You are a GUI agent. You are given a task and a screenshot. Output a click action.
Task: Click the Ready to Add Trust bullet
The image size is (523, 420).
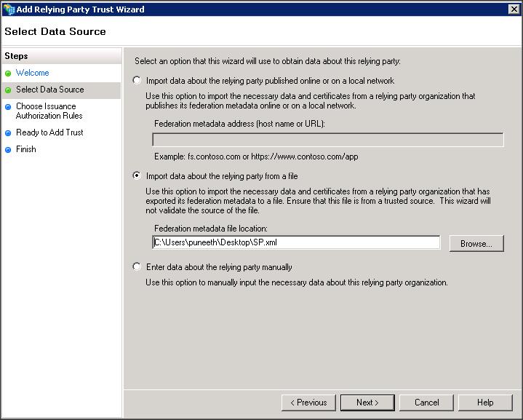click(x=8, y=133)
